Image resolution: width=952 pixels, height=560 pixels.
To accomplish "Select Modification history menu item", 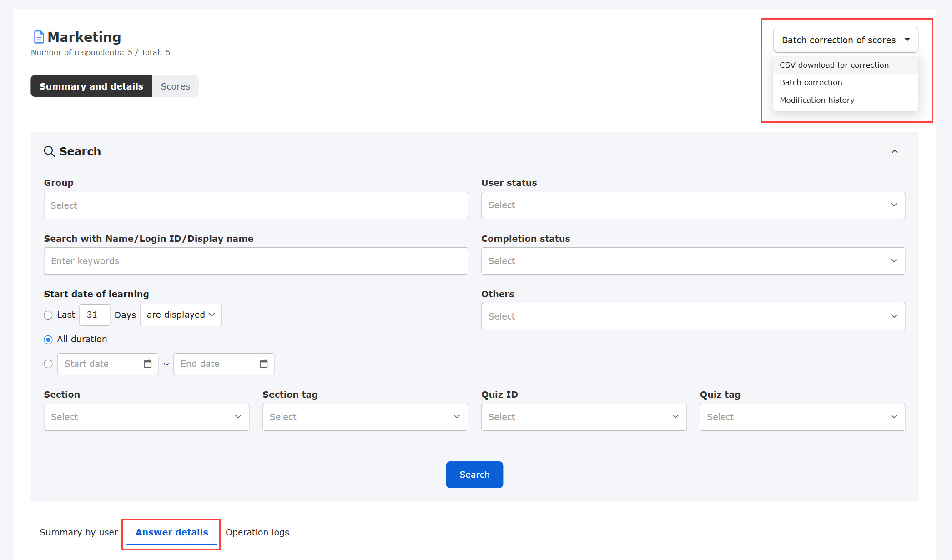I will tap(817, 100).
